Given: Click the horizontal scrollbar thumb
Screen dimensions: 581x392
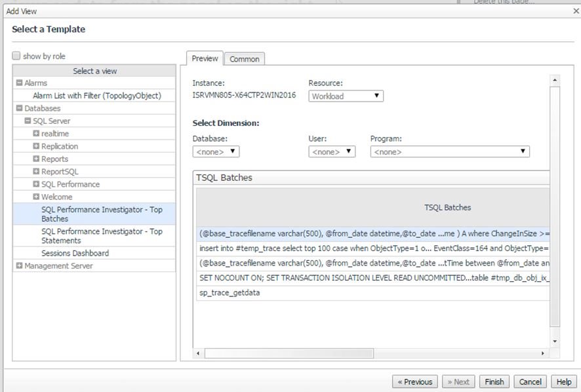Looking at the screenshot, I should point(289,353).
